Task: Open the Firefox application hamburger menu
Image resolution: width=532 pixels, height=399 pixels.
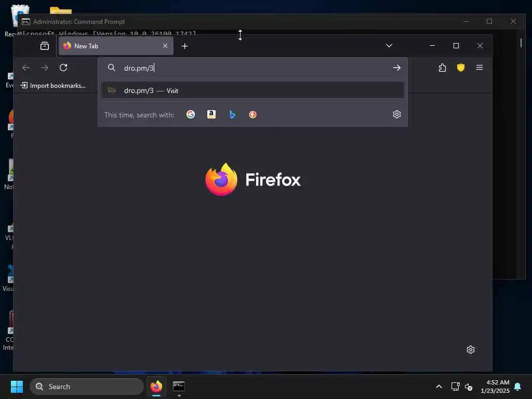Action: [480, 68]
